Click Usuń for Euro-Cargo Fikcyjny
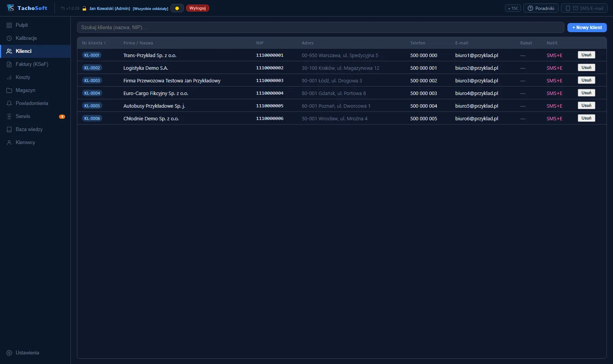 point(586,93)
